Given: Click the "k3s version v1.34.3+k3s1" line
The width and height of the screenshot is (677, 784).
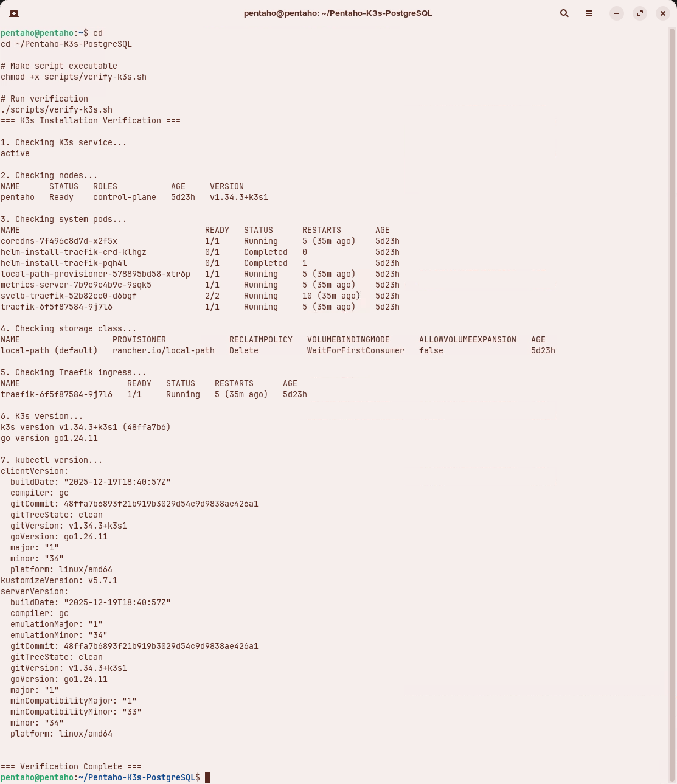Looking at the screenshot, I should tap(85, 427).
